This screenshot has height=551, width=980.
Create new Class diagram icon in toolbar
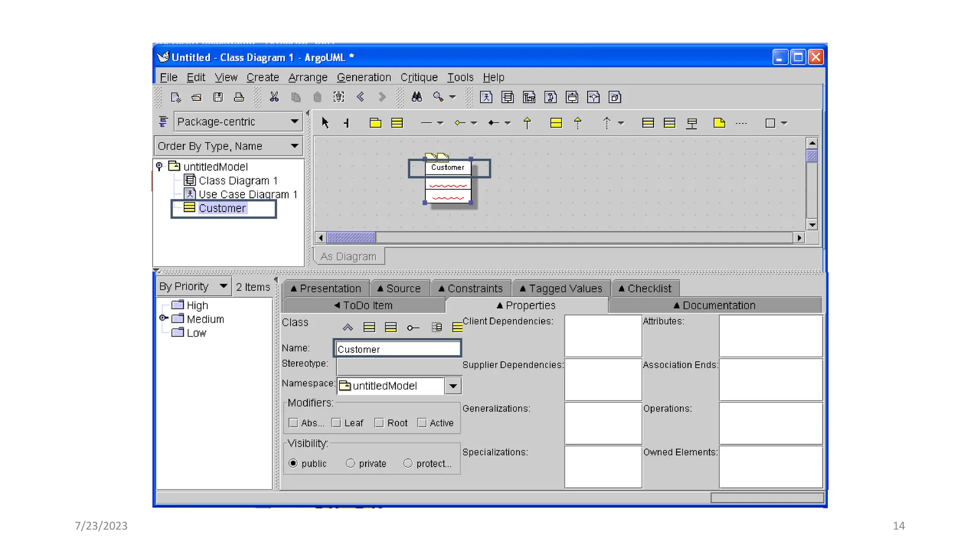click(x=508, y=98)
